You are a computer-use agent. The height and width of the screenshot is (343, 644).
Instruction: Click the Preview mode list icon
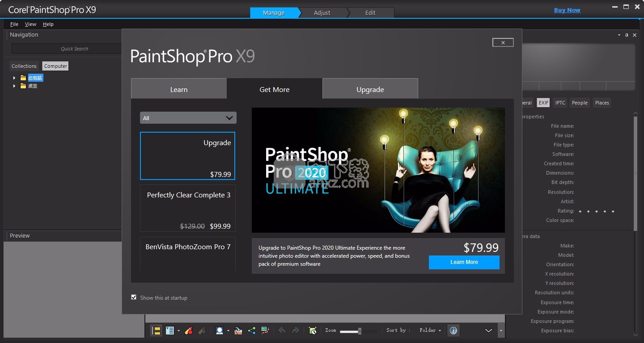[170, 330]
